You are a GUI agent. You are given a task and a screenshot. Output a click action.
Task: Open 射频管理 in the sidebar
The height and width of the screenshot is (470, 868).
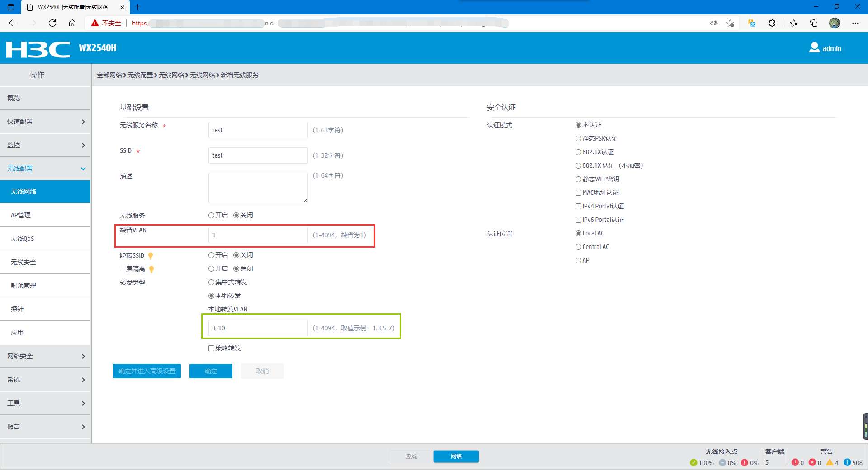(x=45, y=286)
